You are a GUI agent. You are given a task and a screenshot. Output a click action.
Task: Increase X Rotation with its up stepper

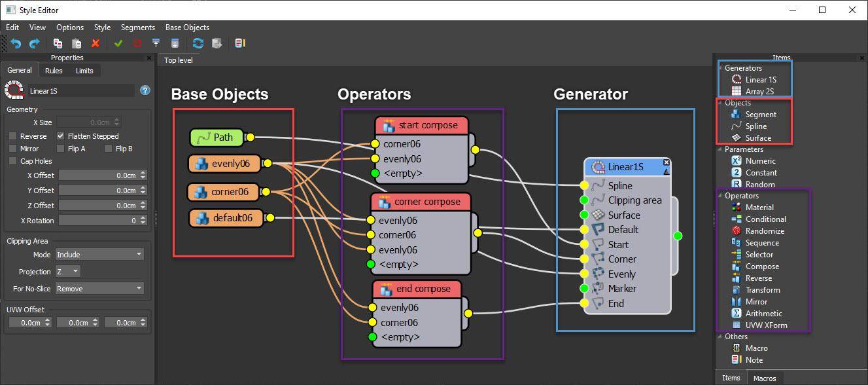point(143,218)
